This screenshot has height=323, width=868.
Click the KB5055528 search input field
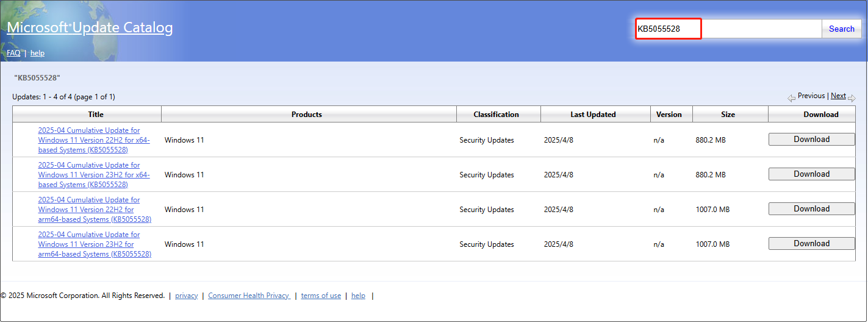(729, 29)
